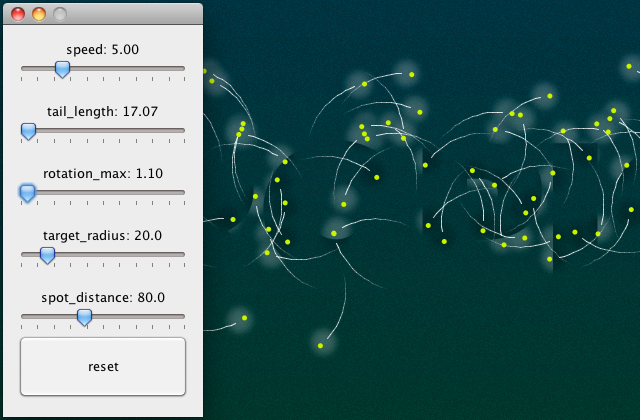Image resolution: width=640 pixels, height=420 pixels.
Task: Minimize the window using yellow button
Action: point(39,14)
